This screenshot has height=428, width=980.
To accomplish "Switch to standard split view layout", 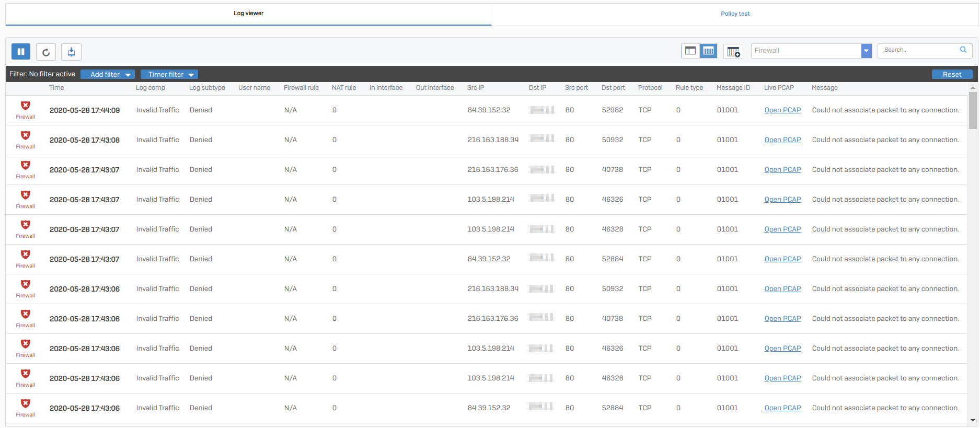I will [x=690, y=51].
